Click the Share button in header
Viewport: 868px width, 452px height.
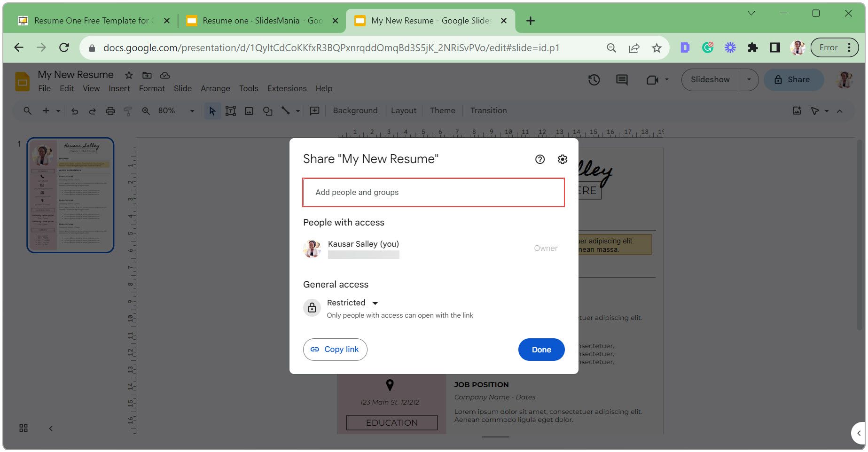pos(794,80)
